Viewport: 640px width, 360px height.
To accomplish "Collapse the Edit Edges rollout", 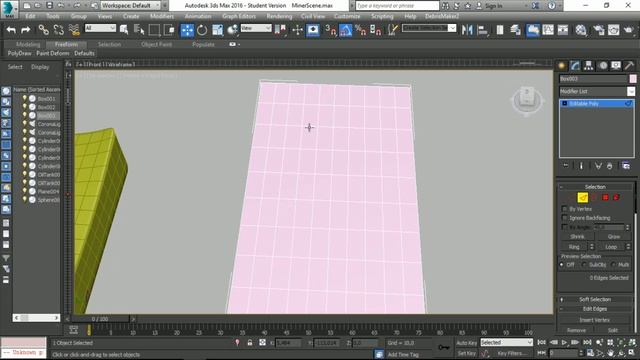I will tap(595, 309).
